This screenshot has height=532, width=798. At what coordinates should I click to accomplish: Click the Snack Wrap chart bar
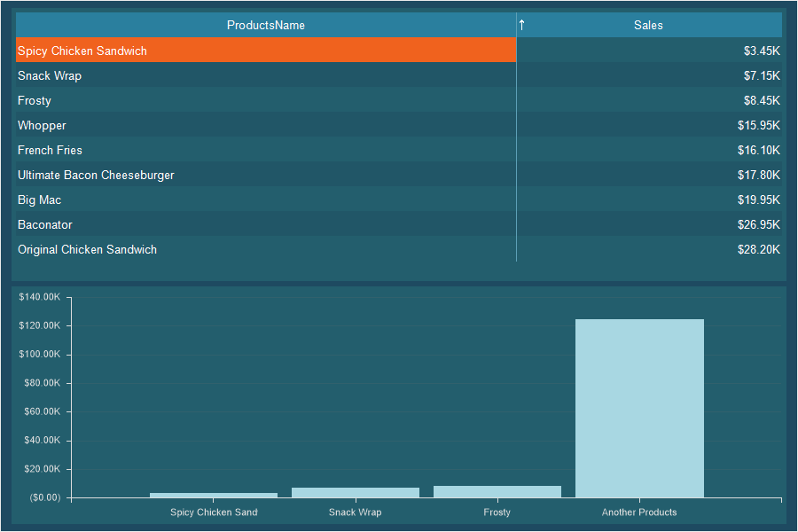356,492
